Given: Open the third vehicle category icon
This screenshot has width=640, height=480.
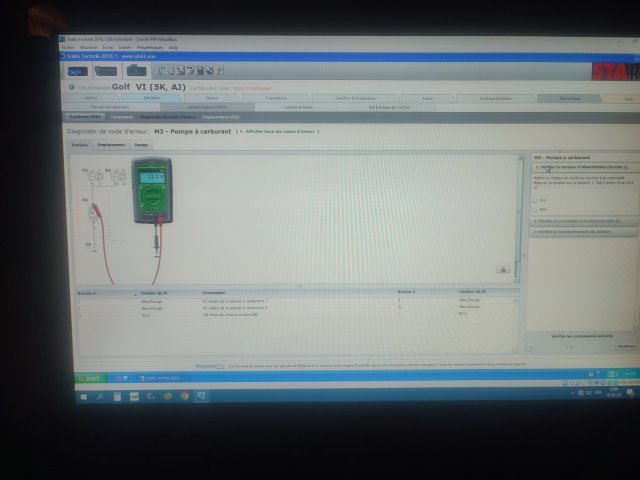Looking at the screenshot, I should 136,71.
